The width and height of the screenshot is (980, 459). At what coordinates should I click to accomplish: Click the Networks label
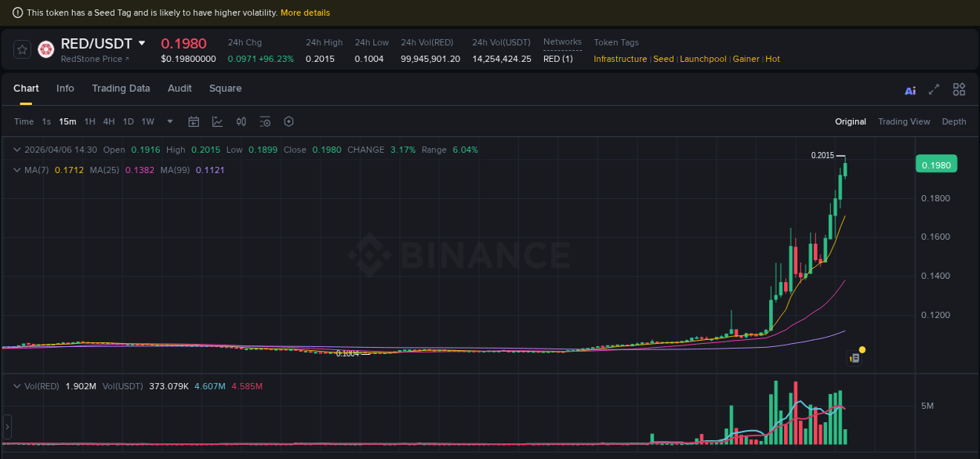tap(562, 42)
